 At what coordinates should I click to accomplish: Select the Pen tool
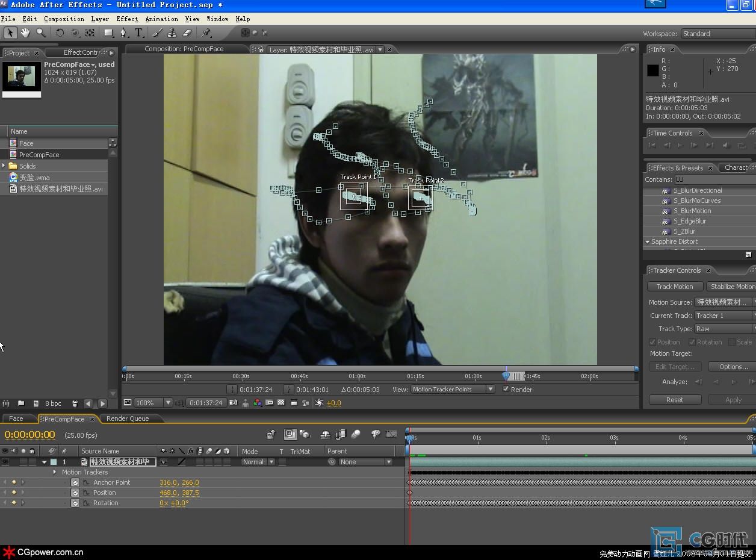click(124, 33)
